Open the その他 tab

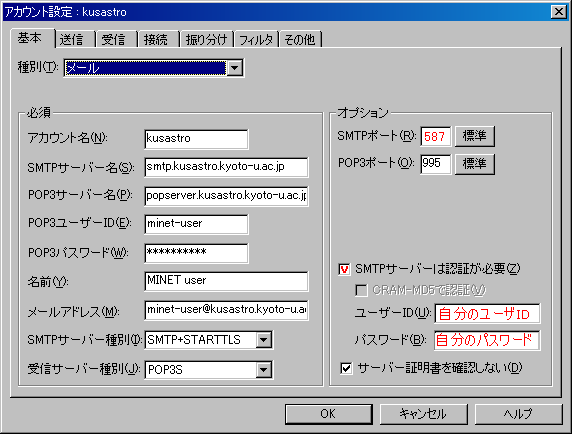tap(300, 39)
